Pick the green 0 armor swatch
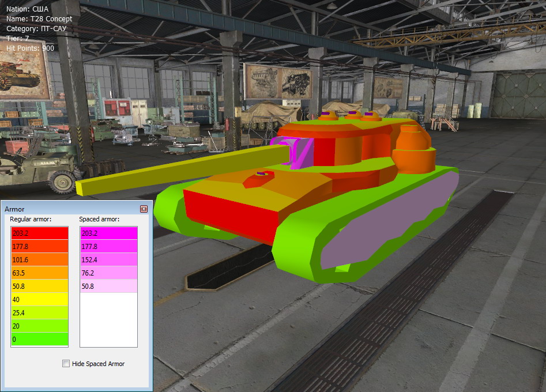Viewport: 546px width, 392px height. pyautogui.click(x=39, y=339)
